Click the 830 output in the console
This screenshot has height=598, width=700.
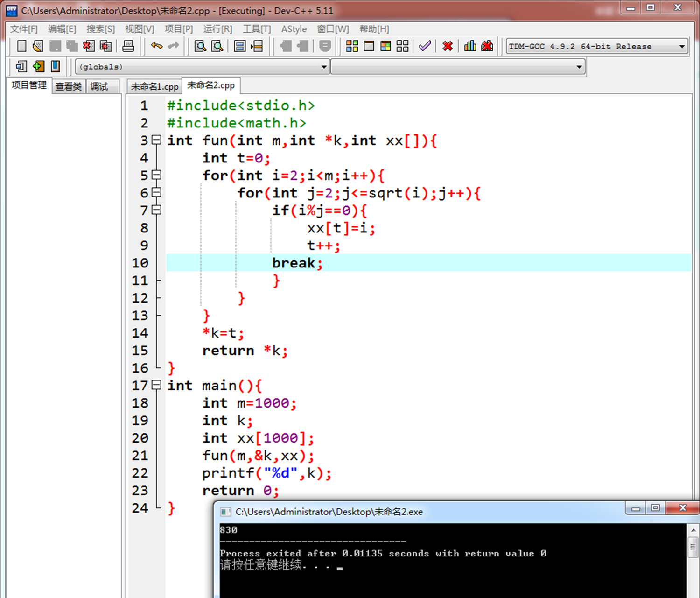click(228, 530)
